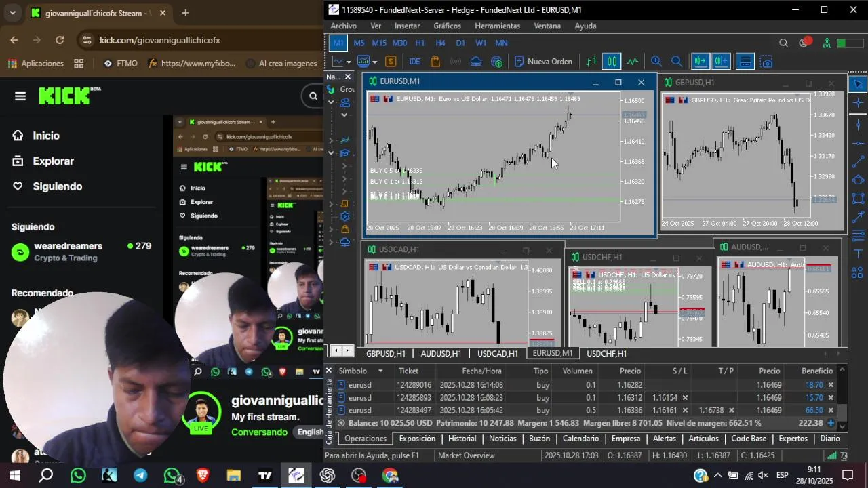Open the indicators list dropdown arrow
This screenshot has height=488, width=868.
click(x=374, y=62)
